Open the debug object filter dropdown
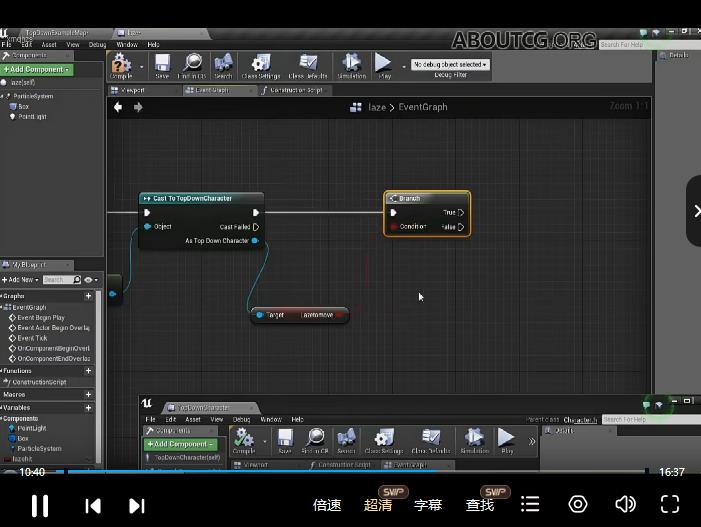 pos(451,65)
